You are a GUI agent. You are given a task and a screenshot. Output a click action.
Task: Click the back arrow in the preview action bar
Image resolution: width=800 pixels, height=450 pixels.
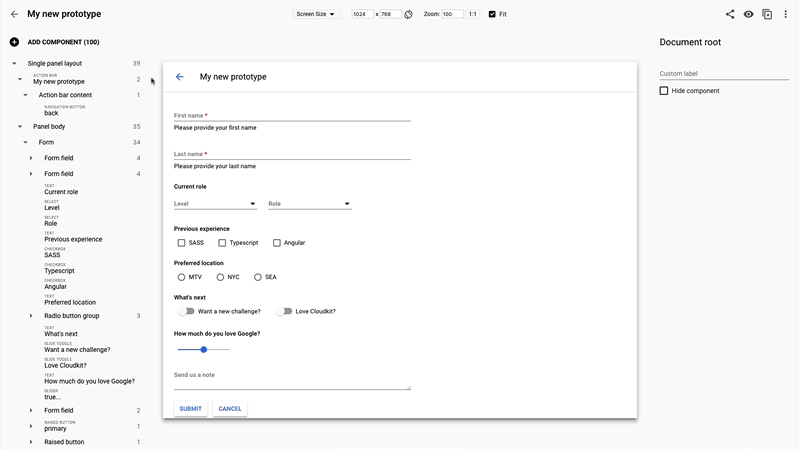pyautogui.click(x=180, y=77)
